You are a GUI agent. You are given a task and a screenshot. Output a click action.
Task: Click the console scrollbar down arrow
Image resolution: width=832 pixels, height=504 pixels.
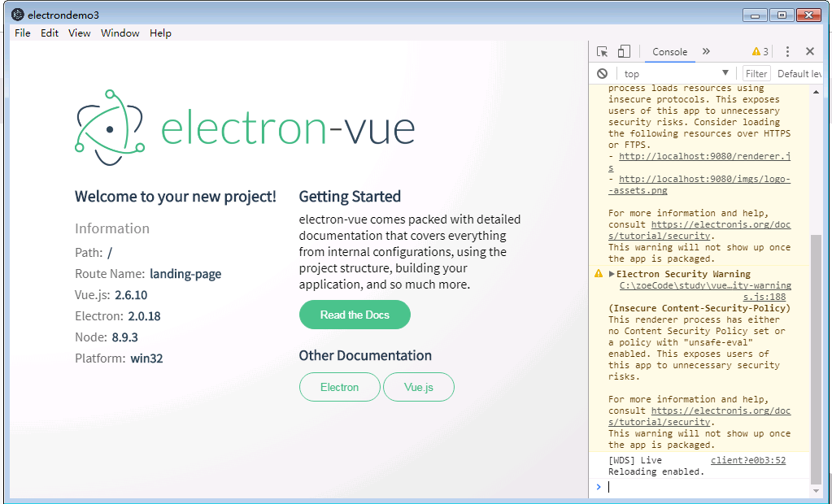click(x=816, y=490)
